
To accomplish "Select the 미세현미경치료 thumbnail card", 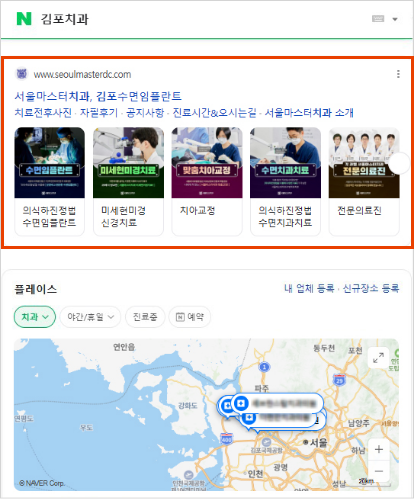I will point(128,181).
